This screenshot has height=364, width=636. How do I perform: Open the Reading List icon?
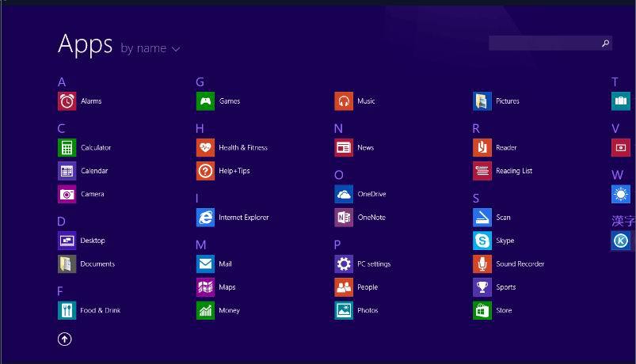coord(482,171)
